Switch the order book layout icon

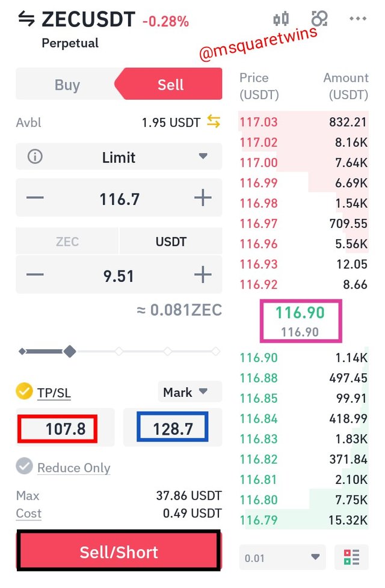351,557
